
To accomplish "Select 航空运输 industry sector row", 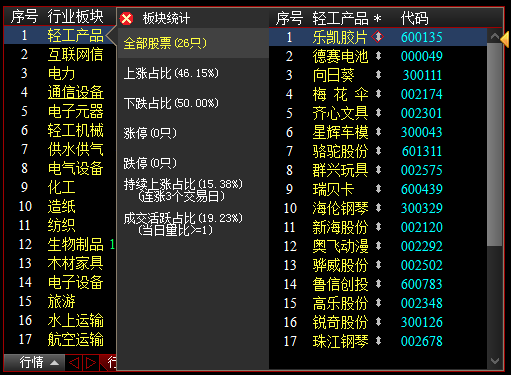I will point(60,339).
